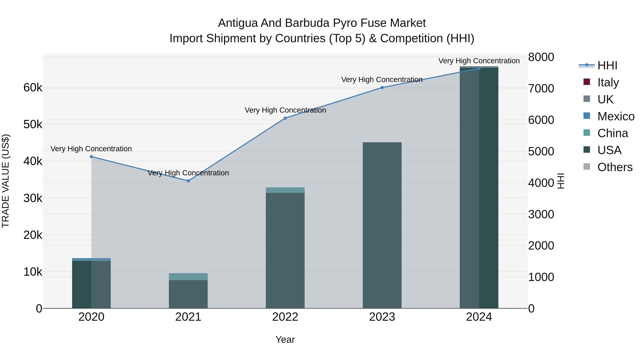Toggle the Others legend entry
This screenshot has height=362, width=644.
tap(608, 167)
